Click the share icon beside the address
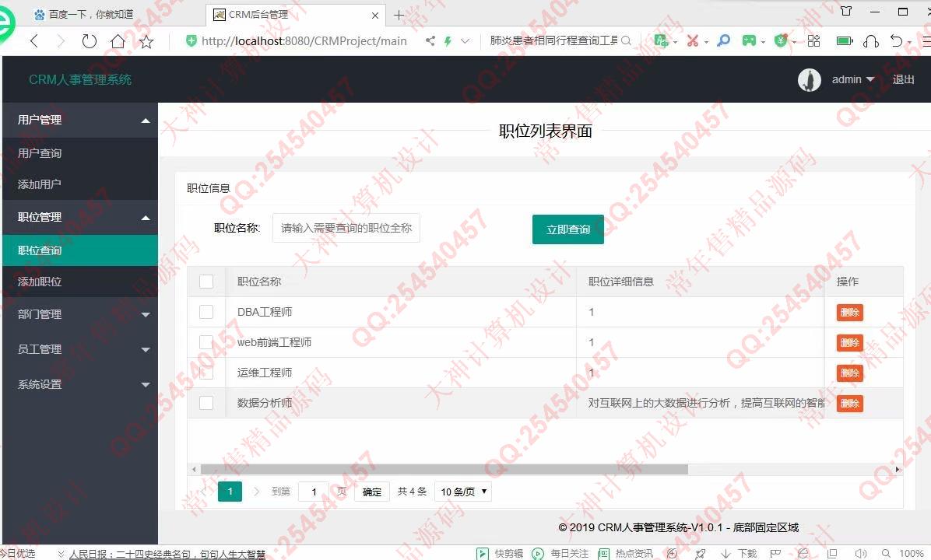Screen dimensions: 931x560 (x=430, y=41)
